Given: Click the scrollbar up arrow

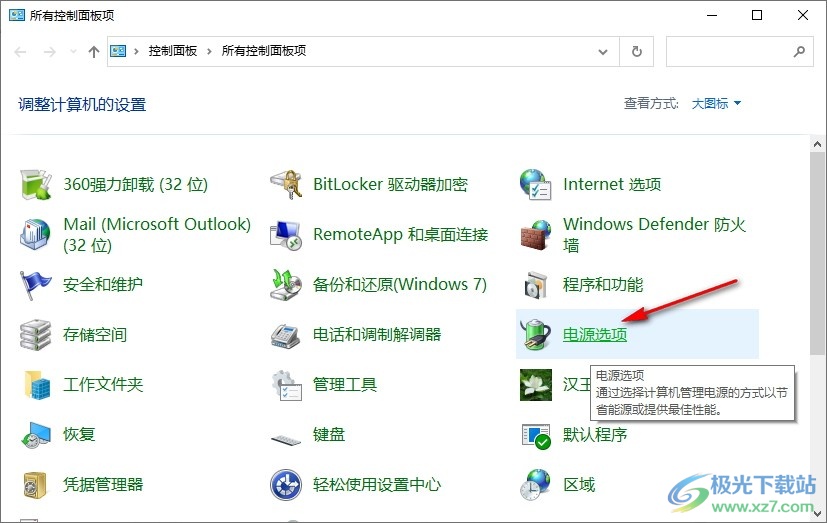Looking at the screenshot, I should point(818,144).
